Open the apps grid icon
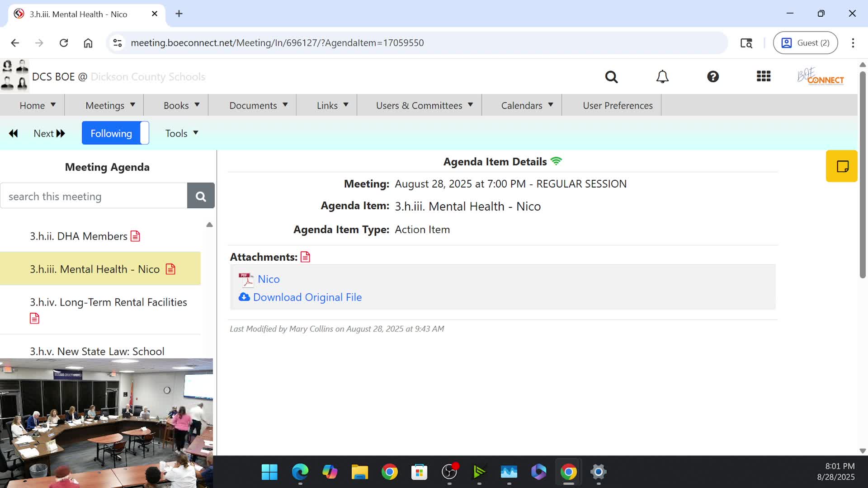 (764, 76)
